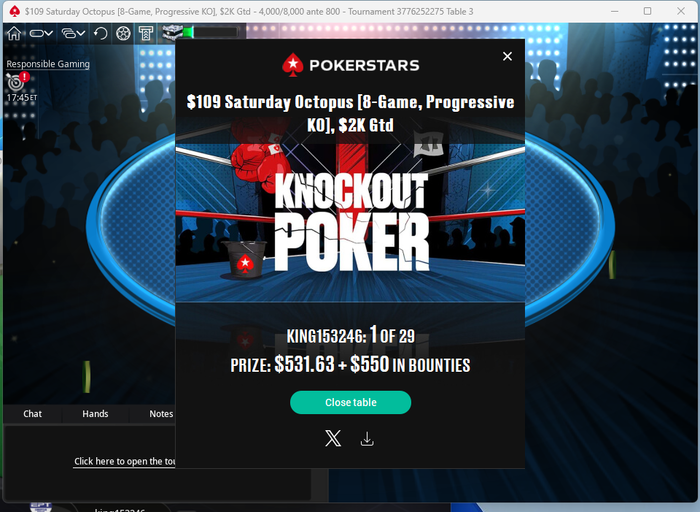This screenshot has height=512, width=700.
Task: Close the knockout results popup
Action: coord(507,56)
